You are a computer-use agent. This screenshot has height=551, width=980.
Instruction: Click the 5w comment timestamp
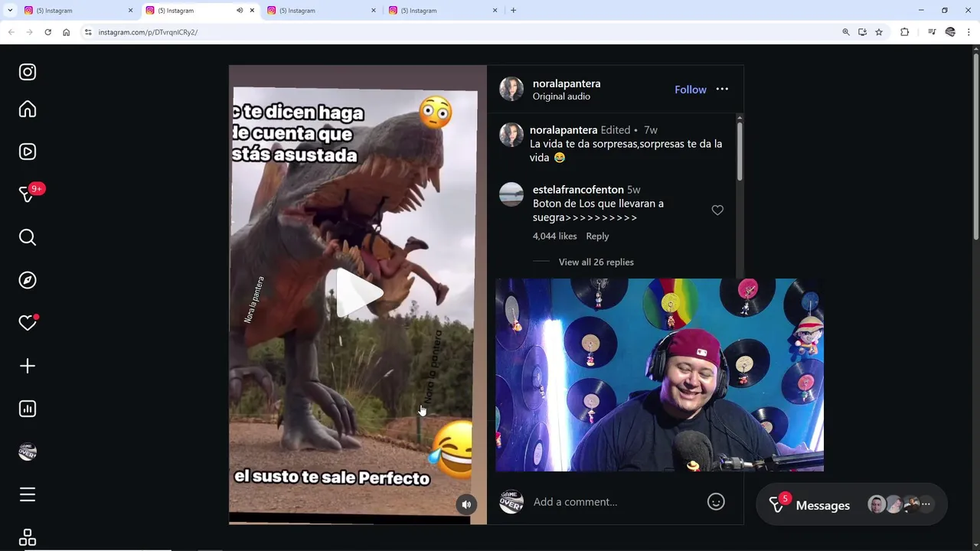point(634,190)
